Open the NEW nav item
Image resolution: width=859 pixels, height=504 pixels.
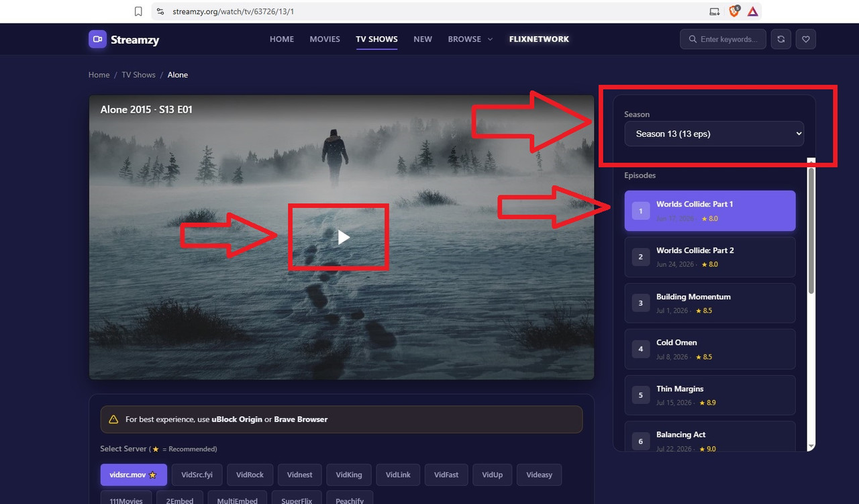click(x=423, y=39)
